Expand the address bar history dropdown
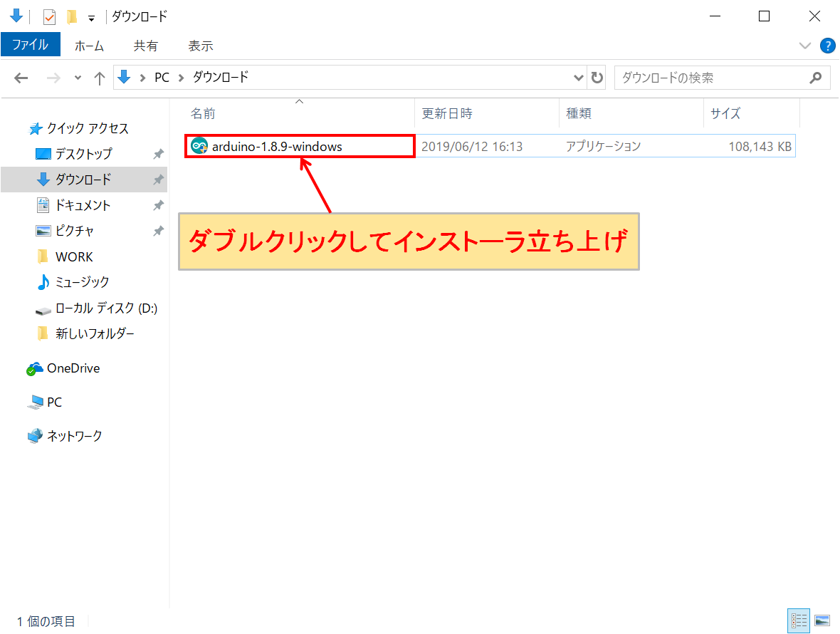 pyautogui.click(x=578, y=78)
